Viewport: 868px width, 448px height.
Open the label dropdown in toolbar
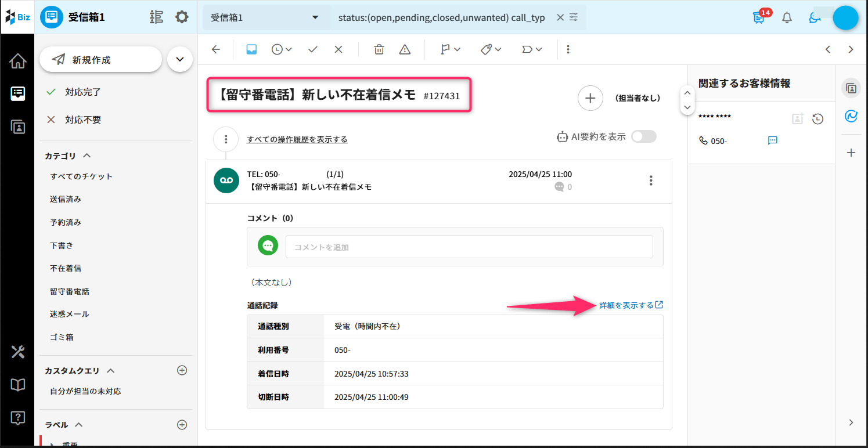532,49
